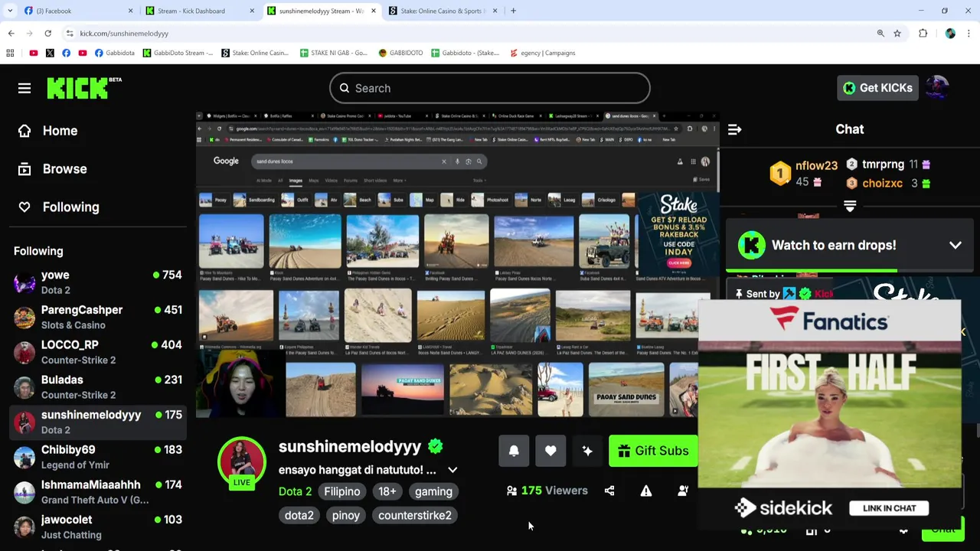Screen dimensions: 980x551
Task: Open ParengCashper's channel in Following list
Action: [x=98, y=317]
